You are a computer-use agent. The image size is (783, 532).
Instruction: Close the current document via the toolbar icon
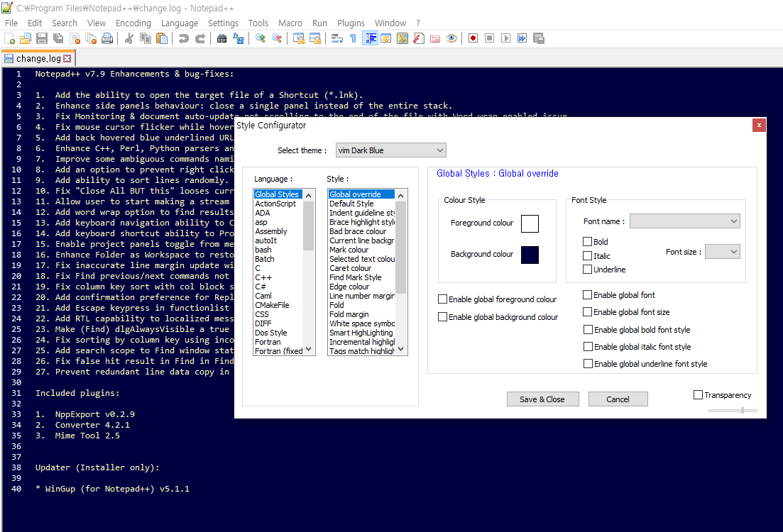tap(75, 38)
